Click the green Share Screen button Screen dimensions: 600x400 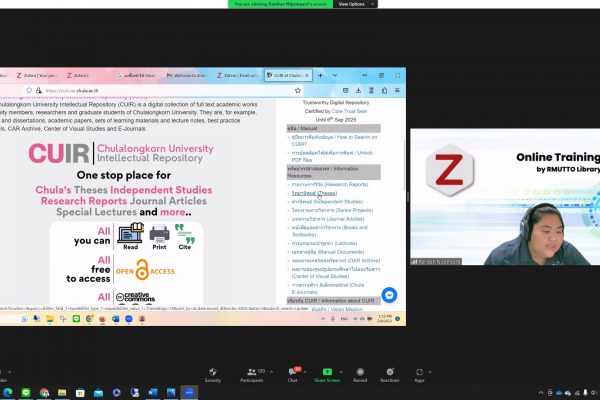pos(327,375)
